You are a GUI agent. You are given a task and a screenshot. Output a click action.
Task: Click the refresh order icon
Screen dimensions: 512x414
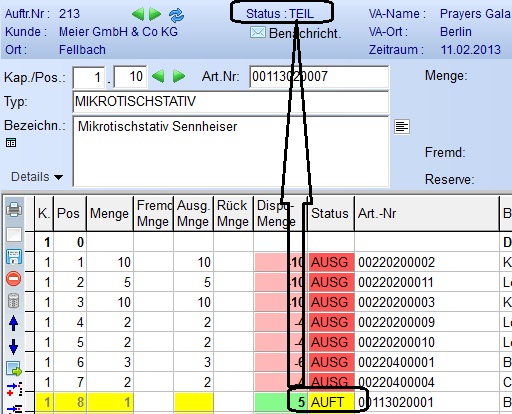pyautogui.click(x=176, y=15)
